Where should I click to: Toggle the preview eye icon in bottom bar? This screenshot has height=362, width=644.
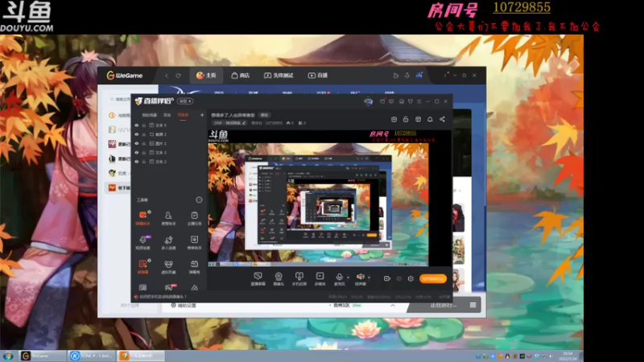398,278
